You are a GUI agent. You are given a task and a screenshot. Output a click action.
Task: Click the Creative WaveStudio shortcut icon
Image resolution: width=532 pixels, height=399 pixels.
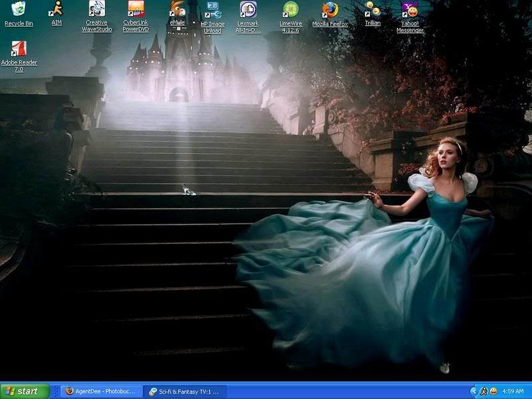(x=96, y=9)
